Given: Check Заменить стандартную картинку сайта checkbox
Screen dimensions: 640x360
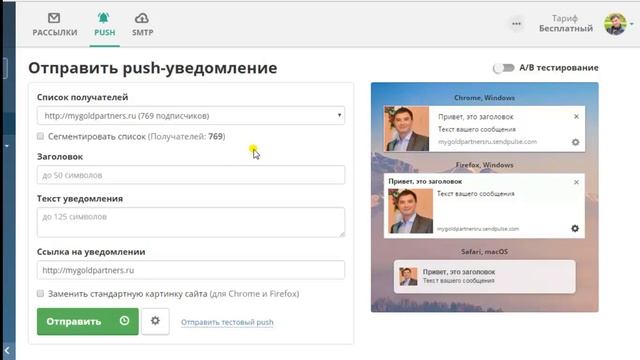Looking at the screenshot, I should coord(40,293).
